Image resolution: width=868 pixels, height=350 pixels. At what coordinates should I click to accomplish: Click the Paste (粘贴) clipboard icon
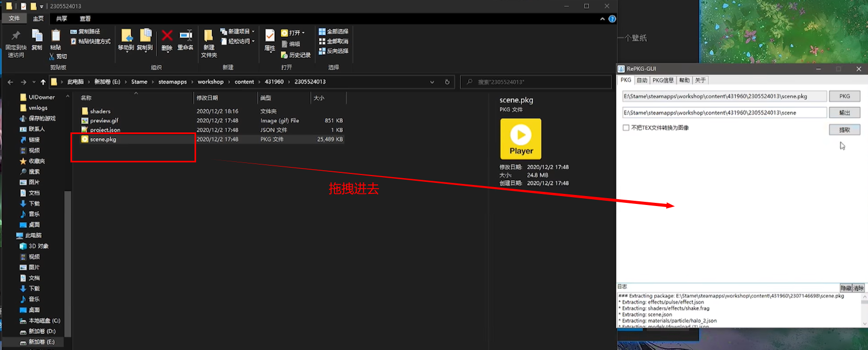point(55,36)
